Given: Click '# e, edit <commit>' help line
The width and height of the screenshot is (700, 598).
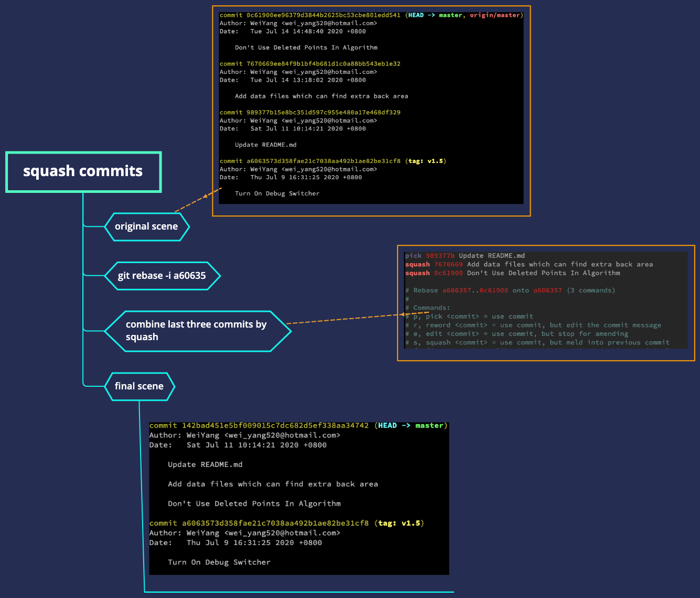Looking at the screenshot, I should coord(516,334).
